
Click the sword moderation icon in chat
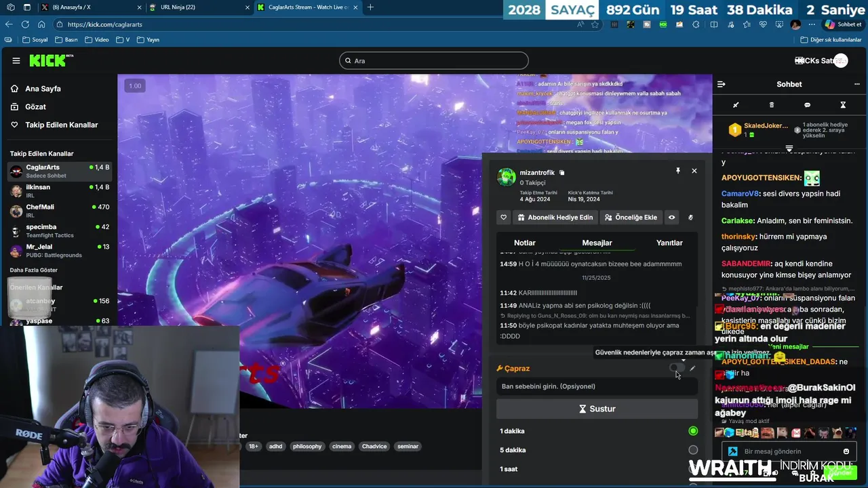click(x=736, y=105)
